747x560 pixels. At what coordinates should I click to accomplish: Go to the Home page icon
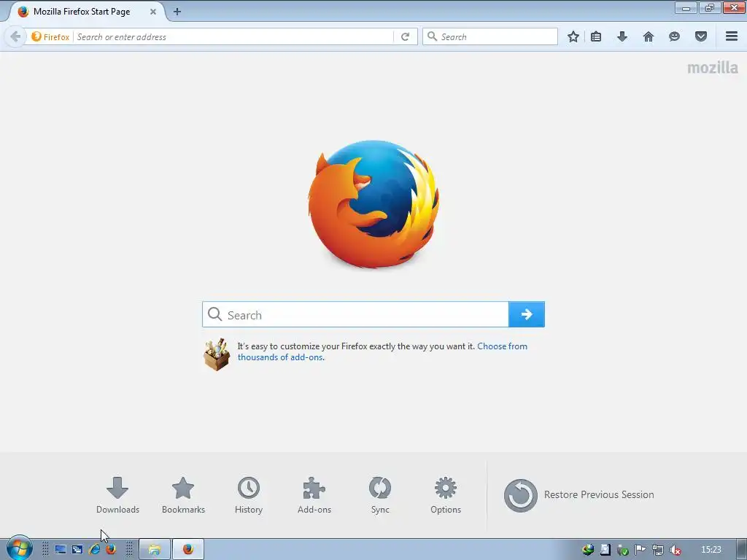649,36
